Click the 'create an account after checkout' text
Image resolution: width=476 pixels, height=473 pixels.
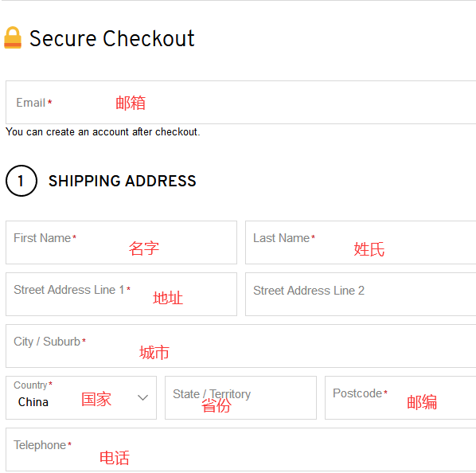click(x=123, y=132)
